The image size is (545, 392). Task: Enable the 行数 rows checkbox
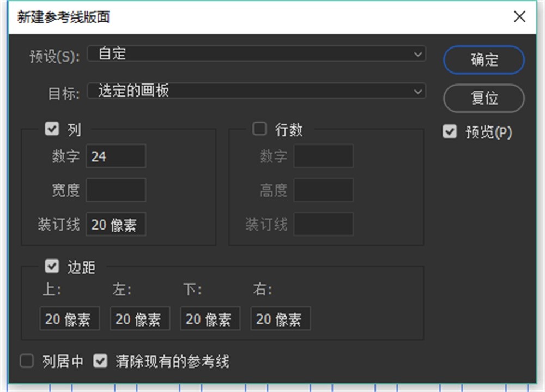click(x=259, y=129)
